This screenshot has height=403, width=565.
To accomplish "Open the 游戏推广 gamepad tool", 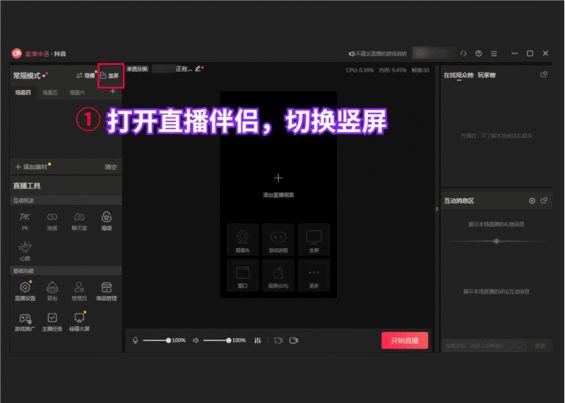I will (25, 322).
